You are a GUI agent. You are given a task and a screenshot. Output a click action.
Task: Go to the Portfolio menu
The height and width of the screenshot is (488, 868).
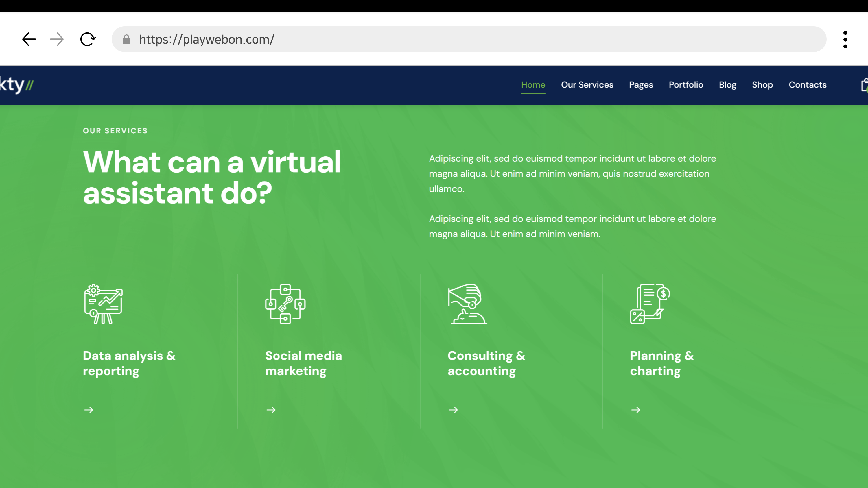click(x=686, y=85)
